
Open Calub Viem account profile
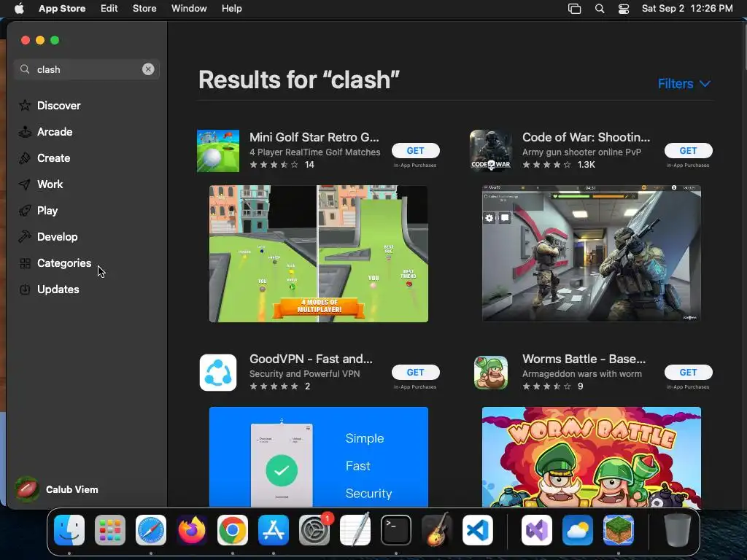[56, 489]
